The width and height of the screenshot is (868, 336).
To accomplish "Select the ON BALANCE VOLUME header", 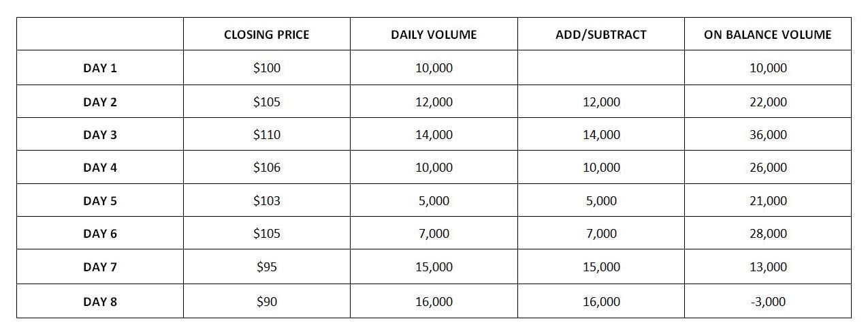I will 768,34.
